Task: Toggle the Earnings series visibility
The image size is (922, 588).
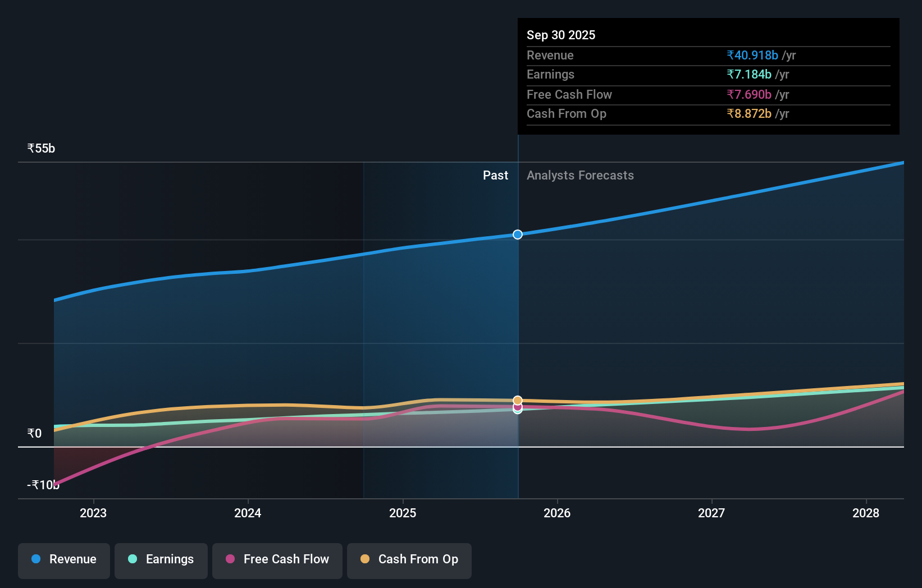Action: pyautogui.click(x=161, y=559)
